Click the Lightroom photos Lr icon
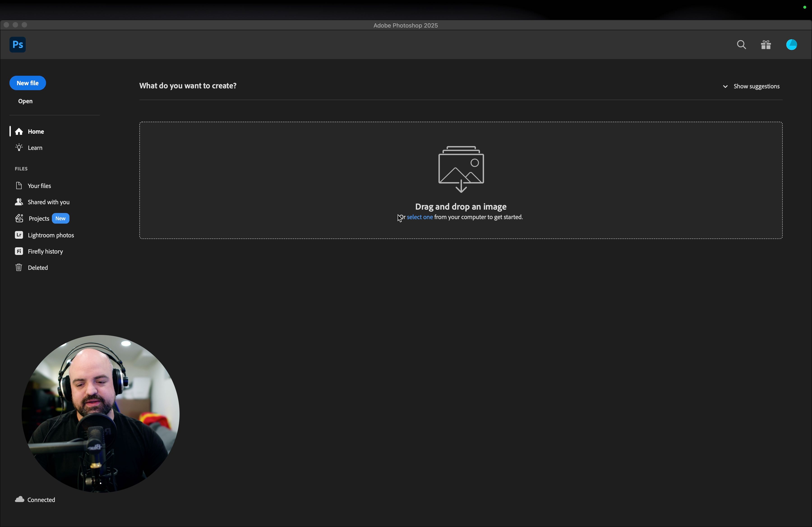 pyautogui.click(x=19, y=235)
